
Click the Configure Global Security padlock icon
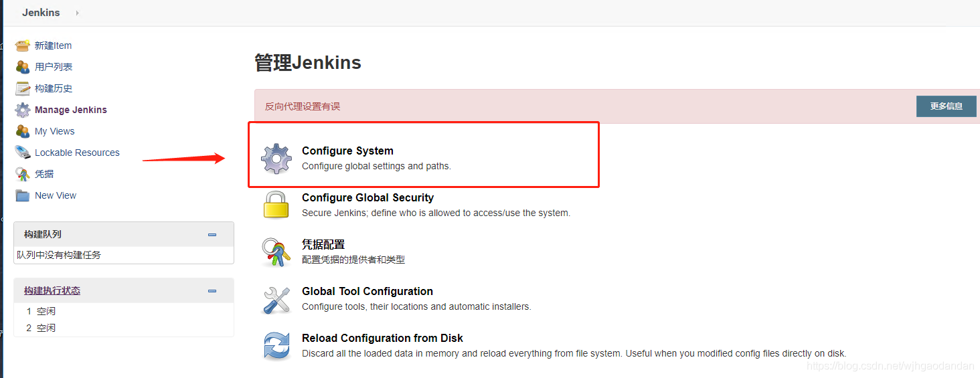(x=276, y=205)
